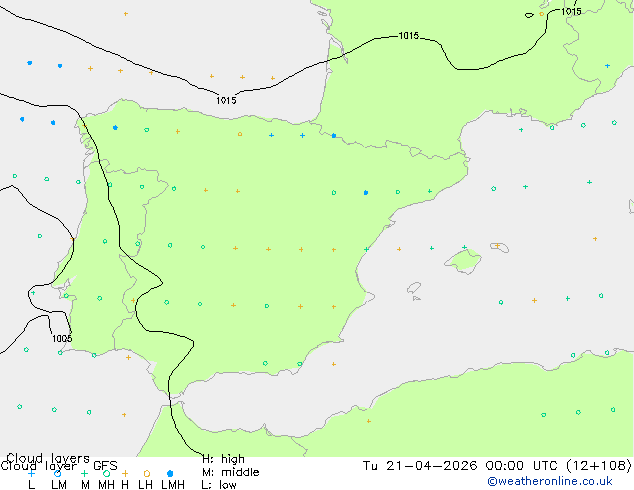Click the orange plus symbol on Menorca

point(497,246)
